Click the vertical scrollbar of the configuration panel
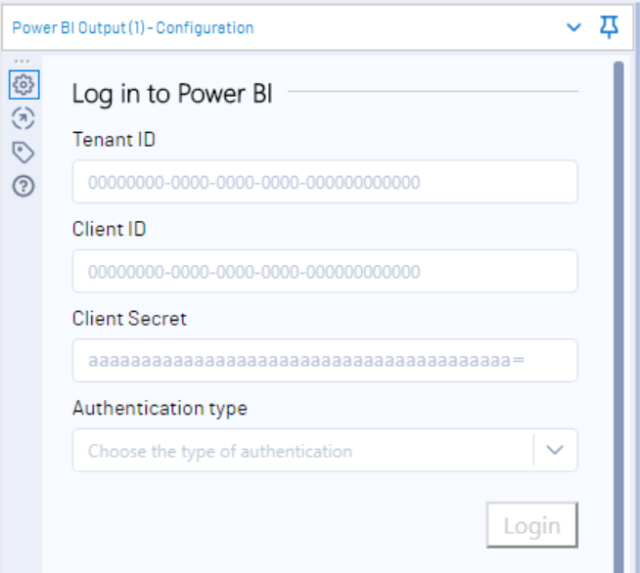 tap(618, 317)
